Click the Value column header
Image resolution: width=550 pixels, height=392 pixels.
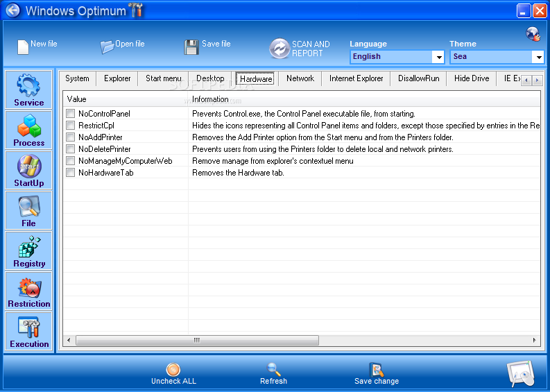click(x=126, y=99)
